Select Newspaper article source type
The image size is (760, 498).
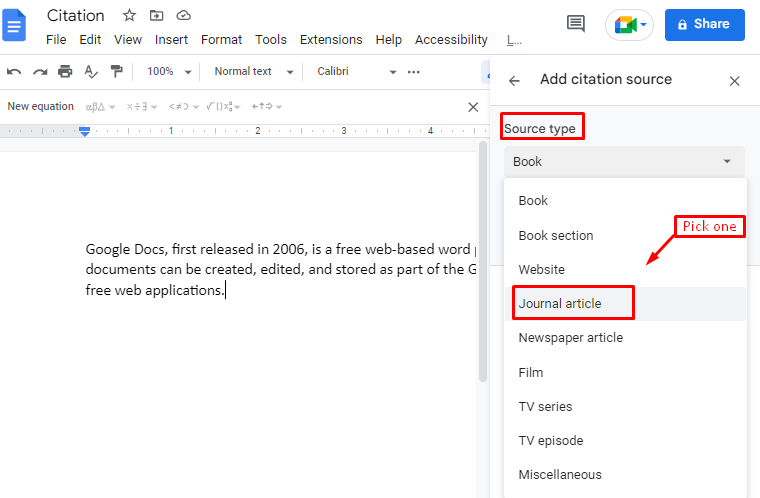[625, 338]
